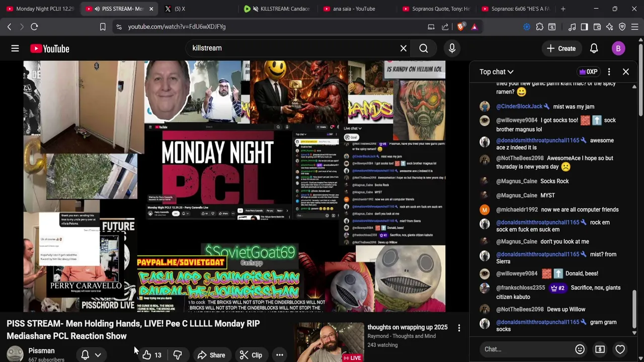644x362 pixels.
Task: Open Pissman channel avatar
Action: pos(15,354)
